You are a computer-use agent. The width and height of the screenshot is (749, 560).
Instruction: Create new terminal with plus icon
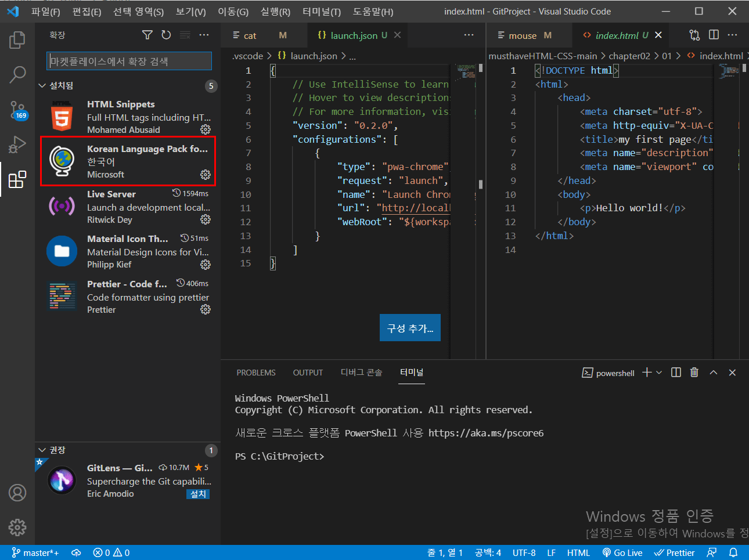[x=647, y=373]
